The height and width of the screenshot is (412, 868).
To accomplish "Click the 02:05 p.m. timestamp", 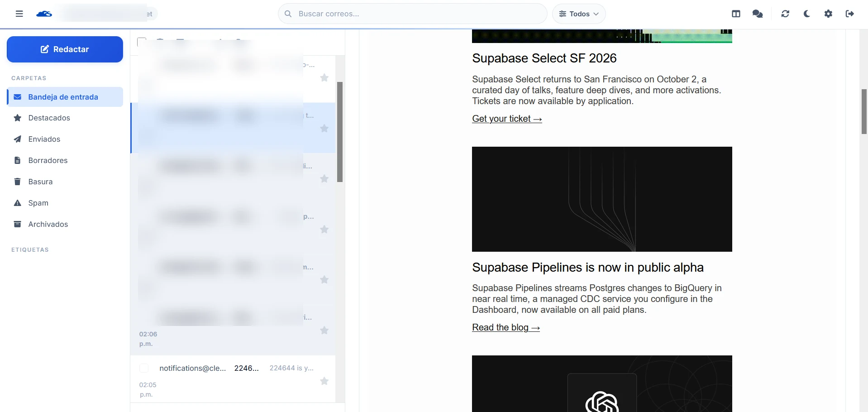I will pyautogui.click(x=148, y=389).
